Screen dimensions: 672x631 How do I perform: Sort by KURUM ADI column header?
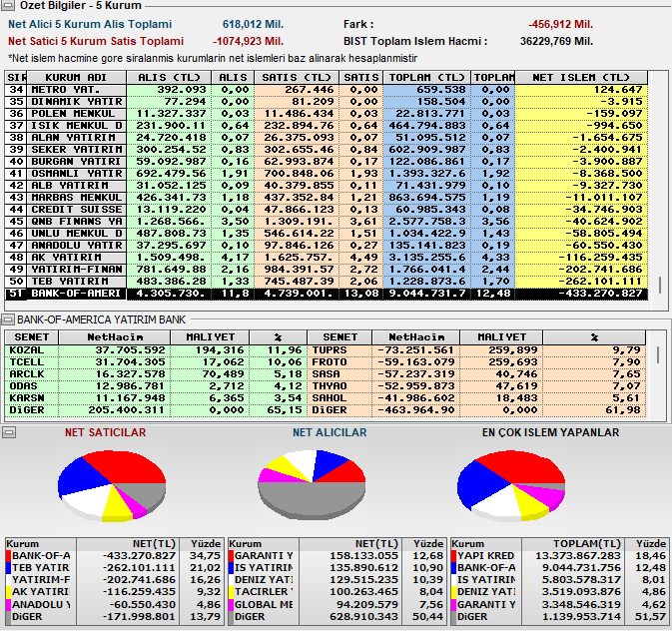pos(76,78)
